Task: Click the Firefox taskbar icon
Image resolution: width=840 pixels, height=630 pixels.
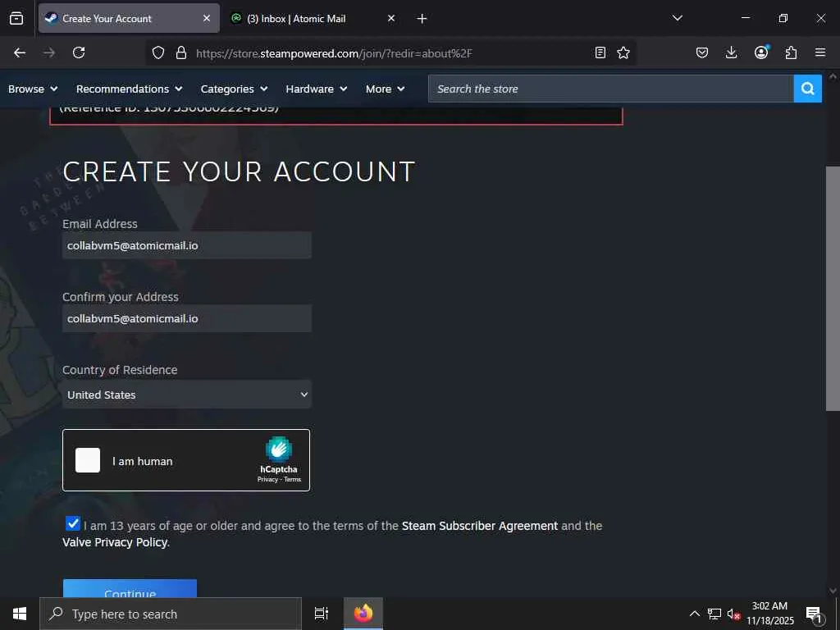Action: (x=363, y=614)
